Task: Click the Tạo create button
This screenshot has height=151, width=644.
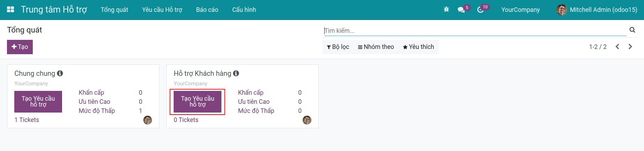Action: pos(20,47)
